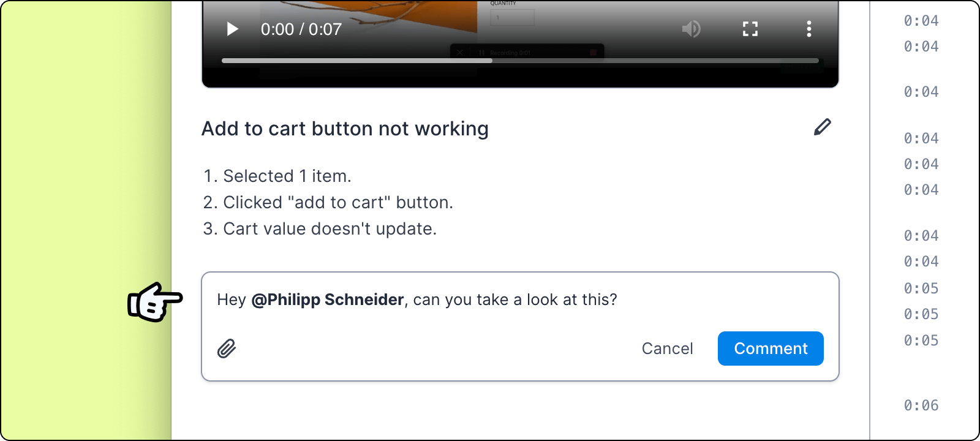Post with the blue Comment button
980x441 pixels.
pyautogui.click(x=771, y=349)
